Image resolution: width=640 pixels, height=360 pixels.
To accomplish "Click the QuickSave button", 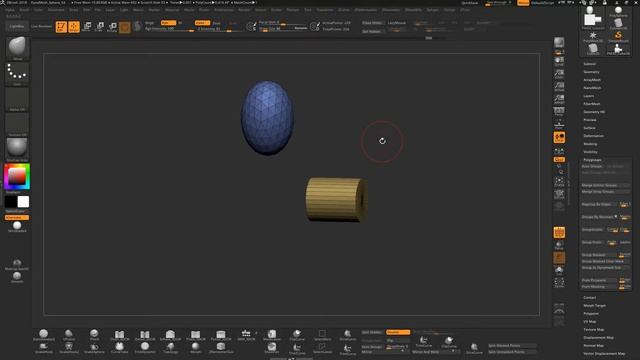I will [469, 3].
